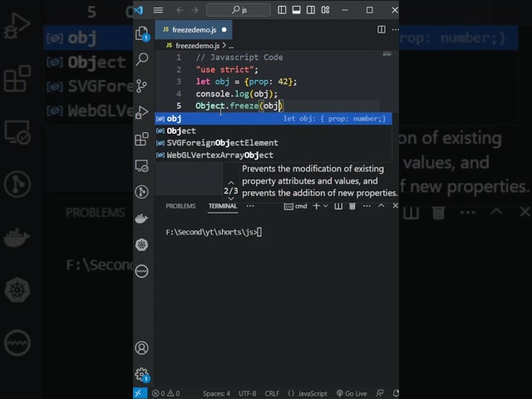Click the // Javascript Code comment line

coord(239,57)
